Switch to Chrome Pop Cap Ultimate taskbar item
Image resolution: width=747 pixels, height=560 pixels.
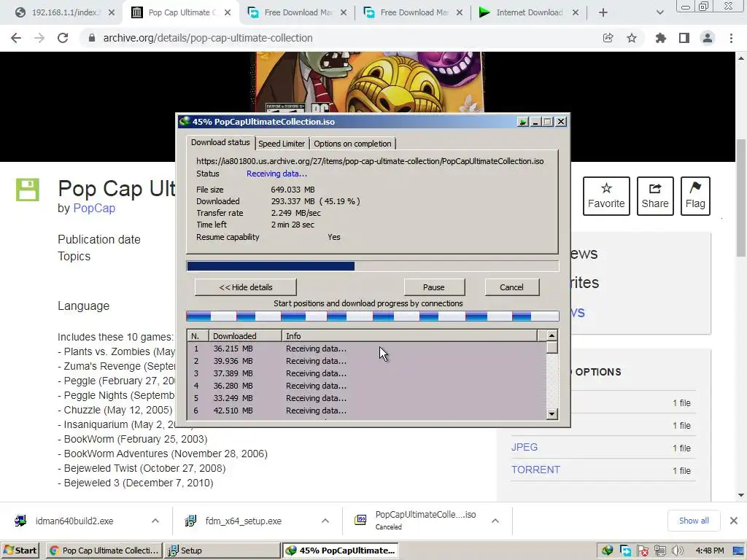pyautogui.click(x=104, y=551)
